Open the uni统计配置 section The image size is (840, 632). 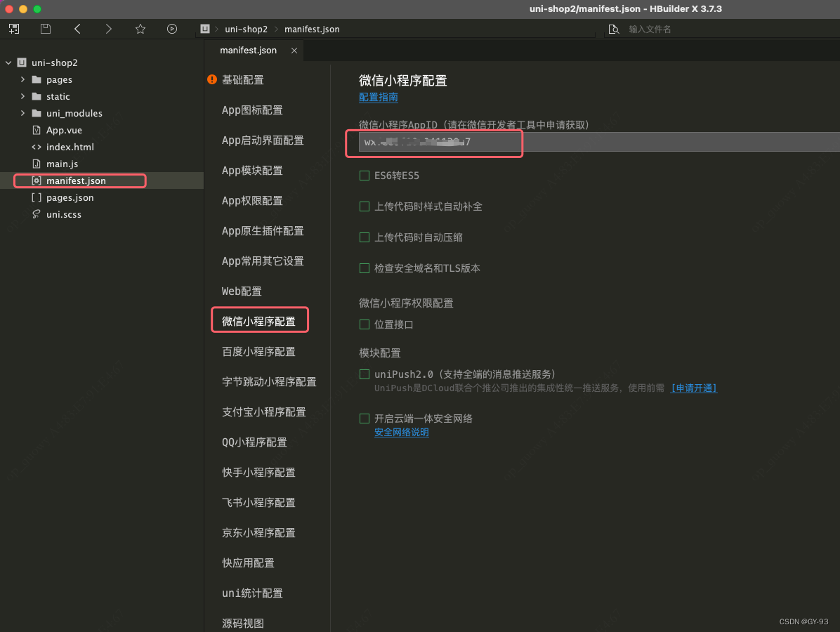[252, 593]
